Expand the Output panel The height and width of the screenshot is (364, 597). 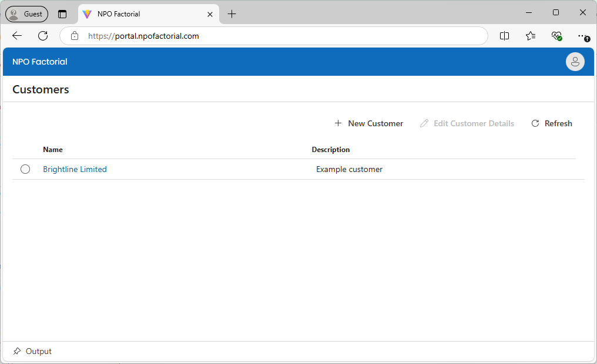click(x=39, y=351)
